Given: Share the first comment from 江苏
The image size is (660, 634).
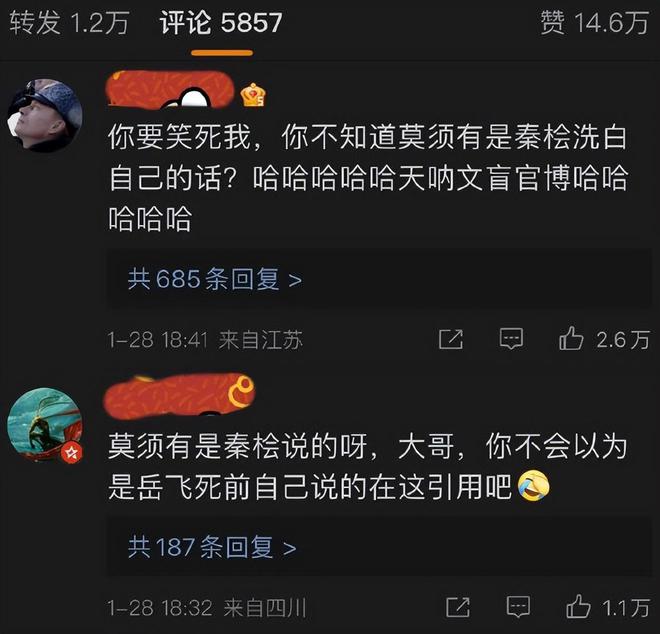Looking at the screenshot, I should pyautogui.click(x=451, y=339).
